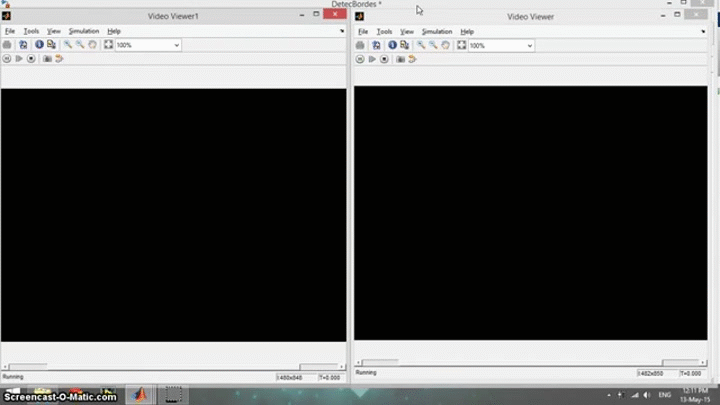This screenshot has height=405, width=720.
Task: Click right scroll arrow in Video Viewer
Action: click(703, 362)
